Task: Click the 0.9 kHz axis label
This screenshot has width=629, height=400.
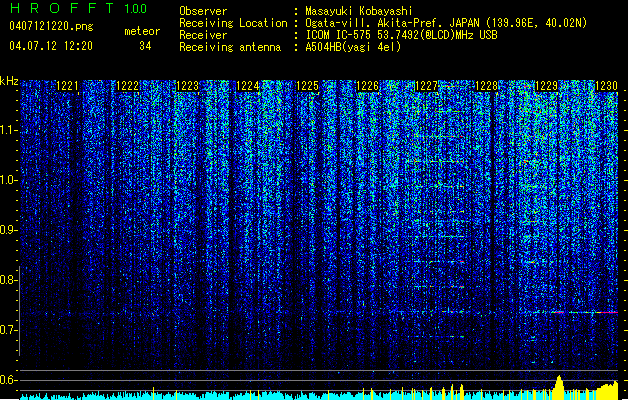Action: point(8,230)
